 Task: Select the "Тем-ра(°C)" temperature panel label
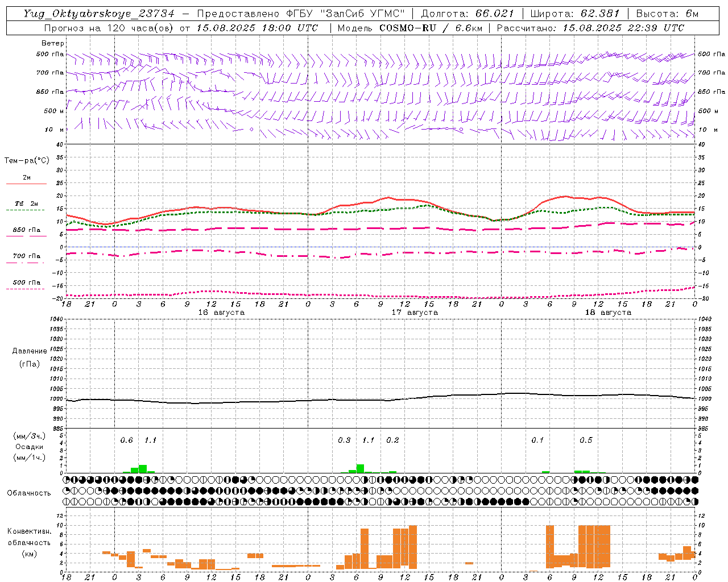pos(27,161)
